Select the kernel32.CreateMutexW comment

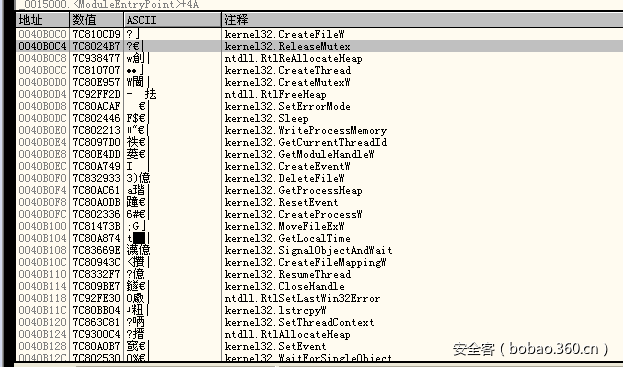(x=287, y=82)
